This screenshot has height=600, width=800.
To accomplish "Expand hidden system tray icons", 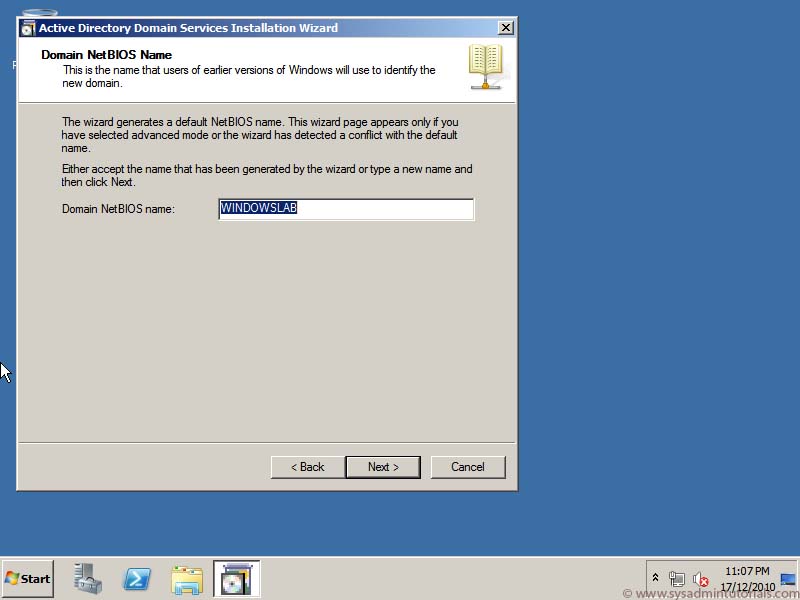I will (655, 578).
